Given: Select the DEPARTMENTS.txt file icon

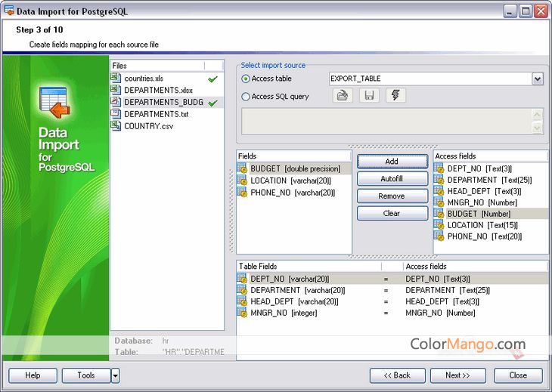Looking at the screenshot, I should coord(116,114).
